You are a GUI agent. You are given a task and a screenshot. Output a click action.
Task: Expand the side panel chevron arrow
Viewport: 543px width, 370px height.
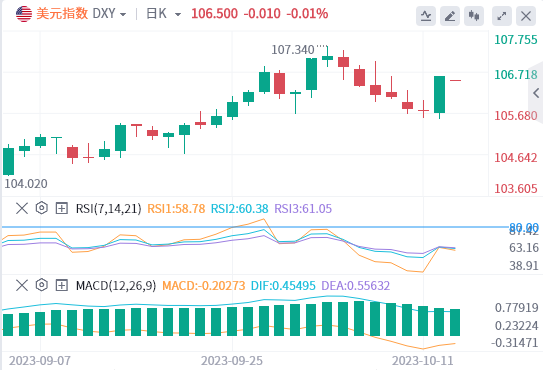click(536, 93)
